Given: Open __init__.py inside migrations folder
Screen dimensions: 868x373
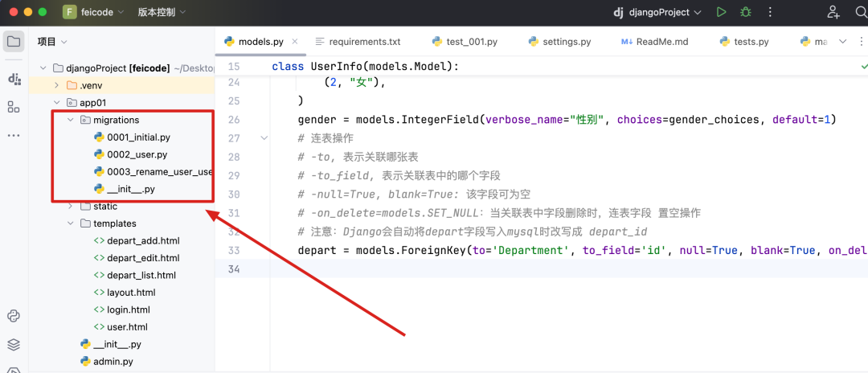Looking at the screenshot, I should pos(124,189).
